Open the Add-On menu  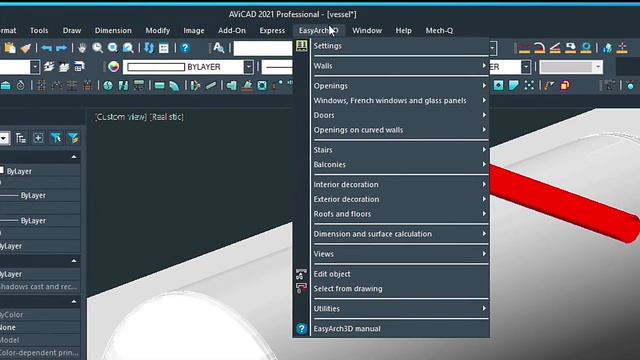(x=232, y=31)
